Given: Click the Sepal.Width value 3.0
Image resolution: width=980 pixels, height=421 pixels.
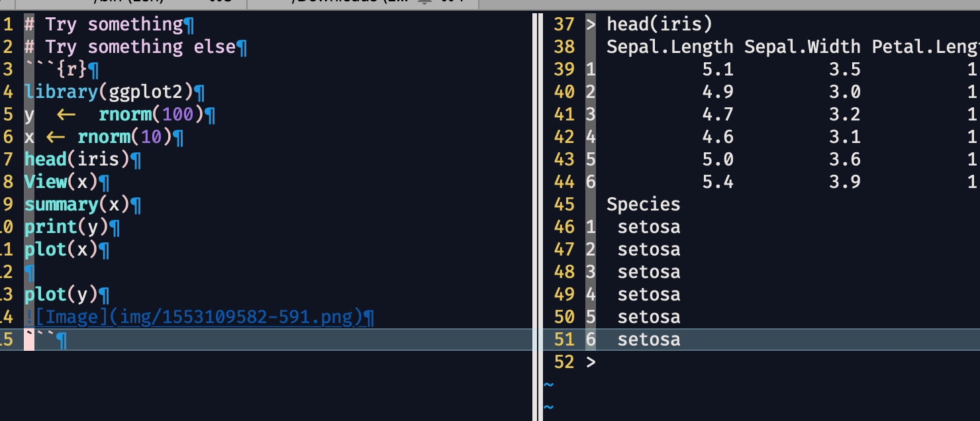Looking at the screenshot, I should click(x=845, y=92).
